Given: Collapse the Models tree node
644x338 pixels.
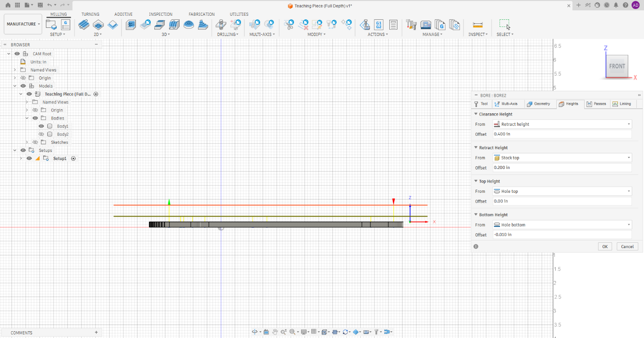Looking at the screenshot, I should point(15,86).
